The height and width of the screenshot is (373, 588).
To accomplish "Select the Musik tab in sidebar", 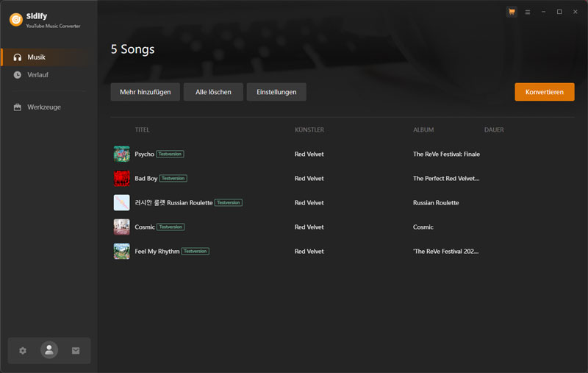I will click(37, 57).
